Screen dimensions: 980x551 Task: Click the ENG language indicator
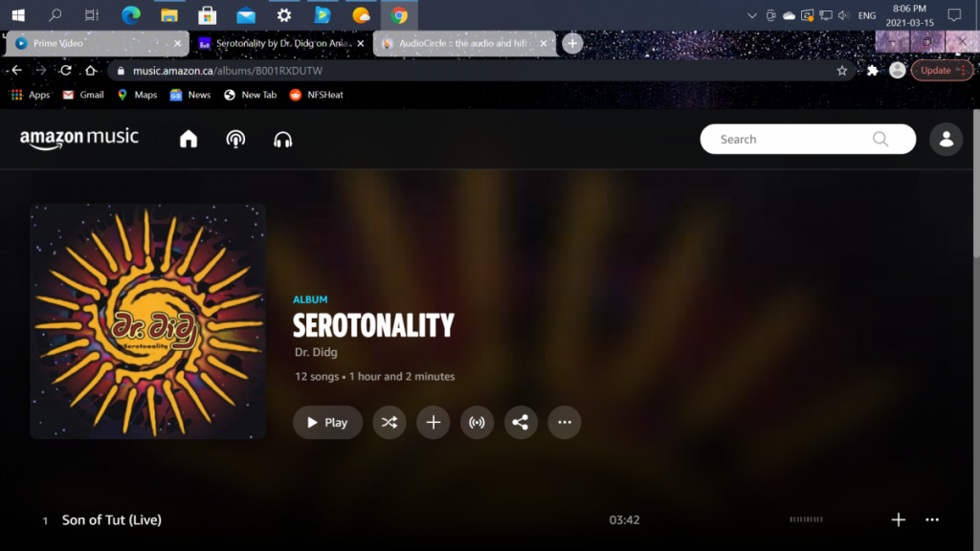click(x=867, y=15)
